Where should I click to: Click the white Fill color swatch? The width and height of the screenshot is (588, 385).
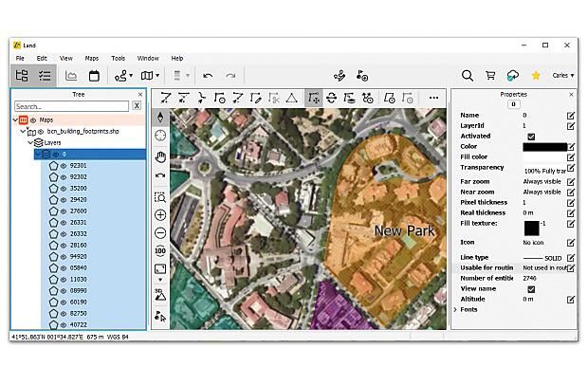[545, 157]
